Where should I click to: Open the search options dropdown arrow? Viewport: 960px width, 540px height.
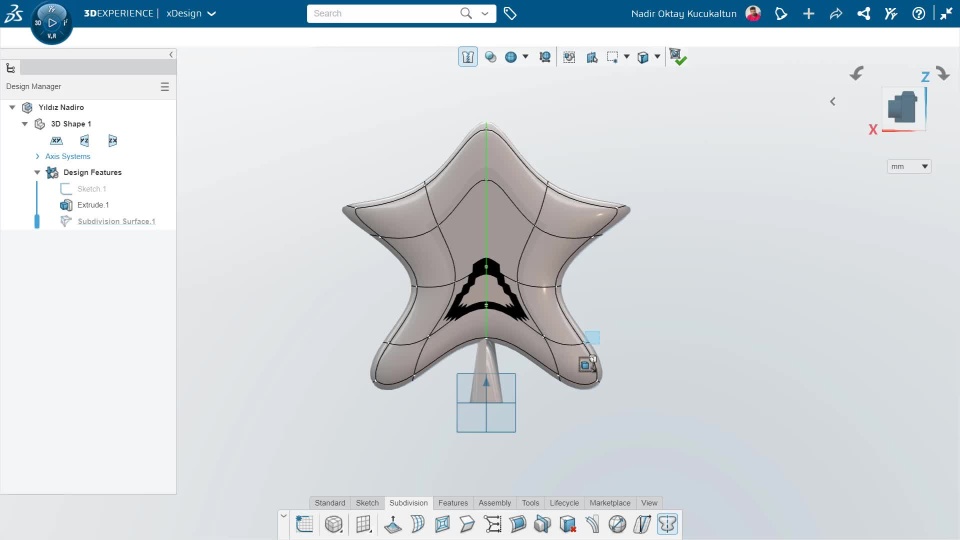(485, 13)
